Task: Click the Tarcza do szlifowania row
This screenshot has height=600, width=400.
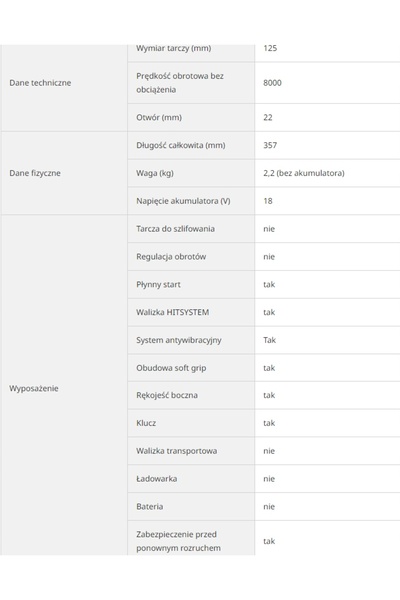Action: tap(264, 229)
